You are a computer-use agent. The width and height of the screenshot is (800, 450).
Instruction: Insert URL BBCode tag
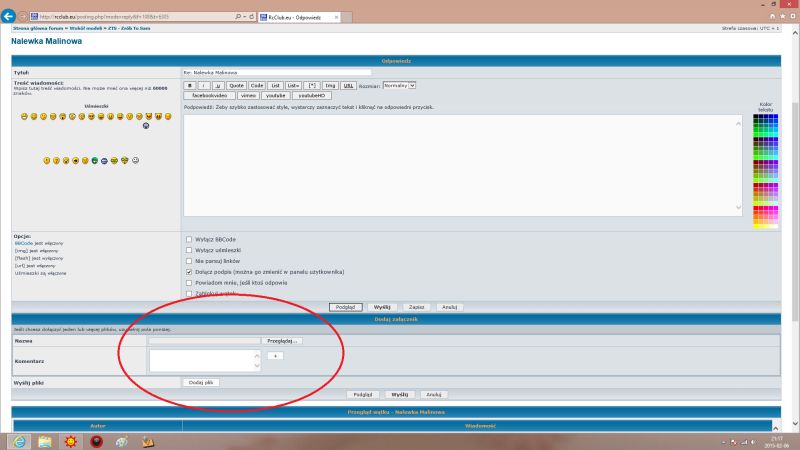(x=348, y=86)
